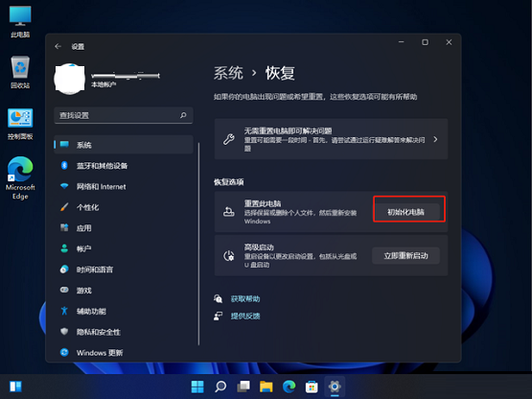Open the Control Panel desktop icon
This screenshot has width=532, height=399.
(20, 124)
